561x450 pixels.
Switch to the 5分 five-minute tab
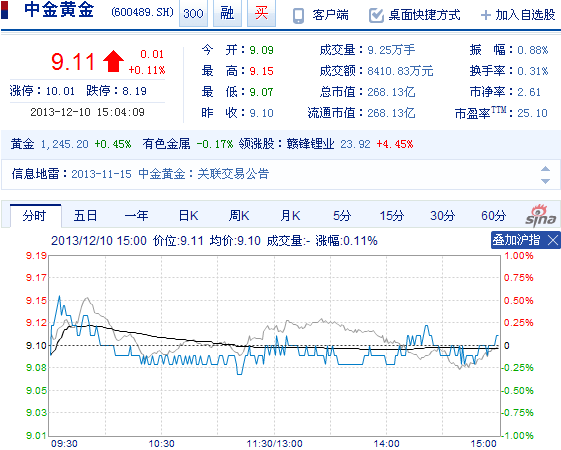click(342, 216)
